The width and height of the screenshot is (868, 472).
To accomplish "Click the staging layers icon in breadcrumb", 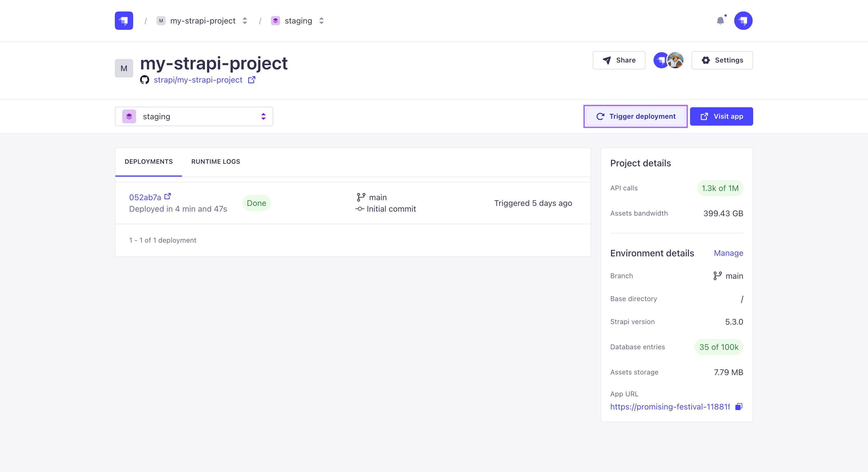I will [x=275, y=21].
